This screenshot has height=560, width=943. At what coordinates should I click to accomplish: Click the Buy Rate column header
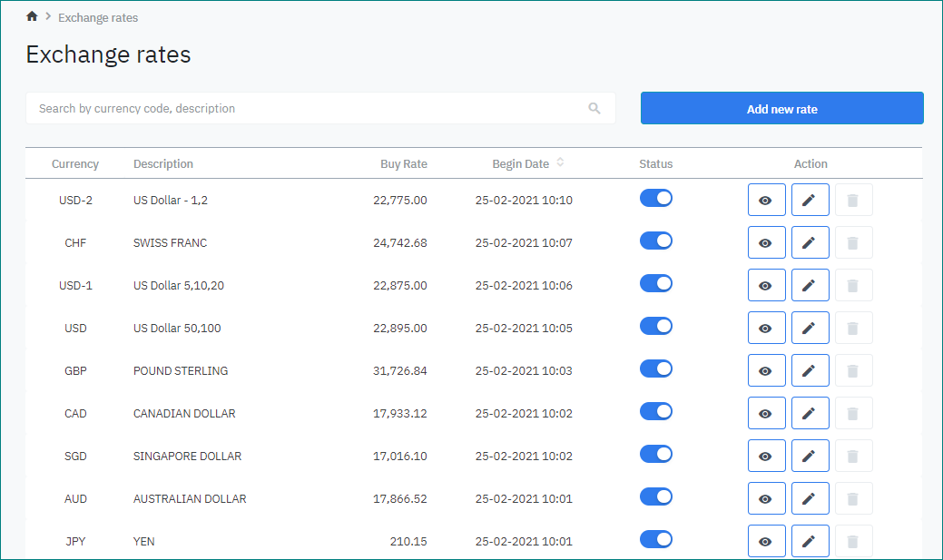[403, 164]
